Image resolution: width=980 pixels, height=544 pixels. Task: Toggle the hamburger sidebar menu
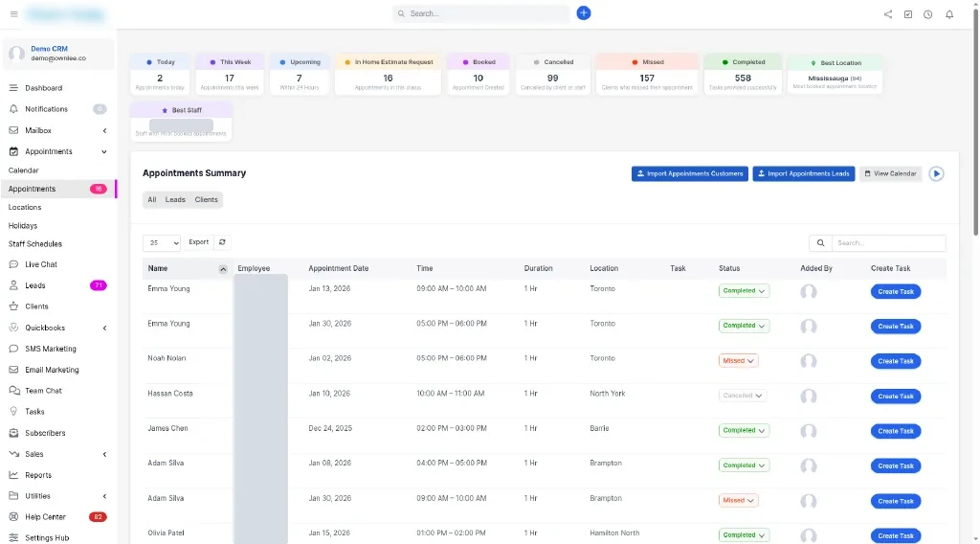13,13
